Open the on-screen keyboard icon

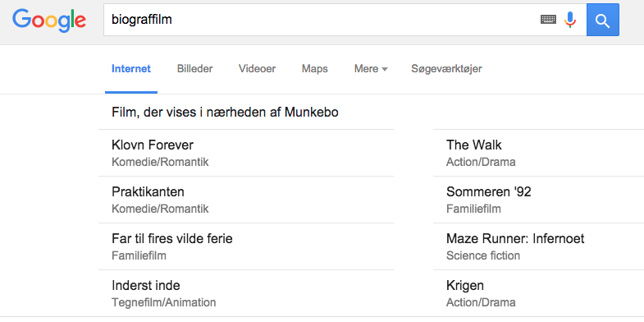pos(548,20)
